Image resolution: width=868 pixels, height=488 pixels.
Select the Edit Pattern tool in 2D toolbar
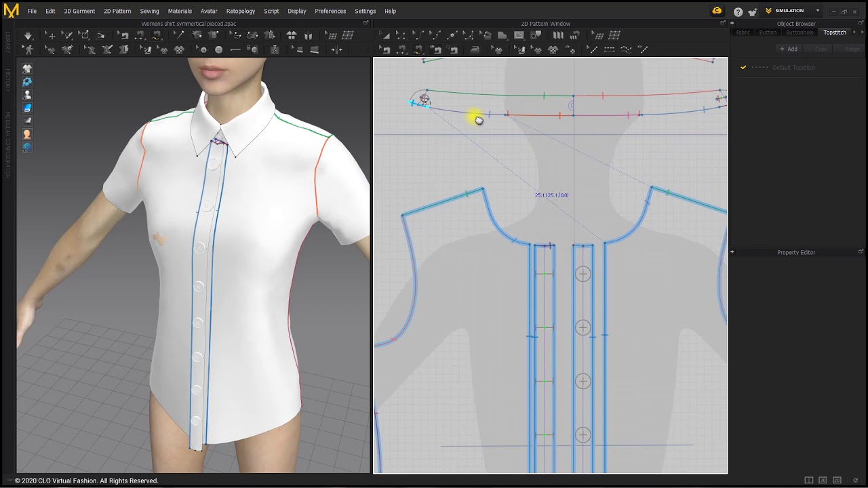click(x=401, y=35)
